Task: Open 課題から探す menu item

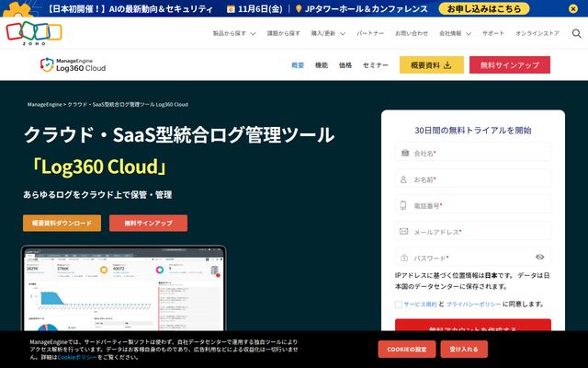Action: tap(284, 33)
